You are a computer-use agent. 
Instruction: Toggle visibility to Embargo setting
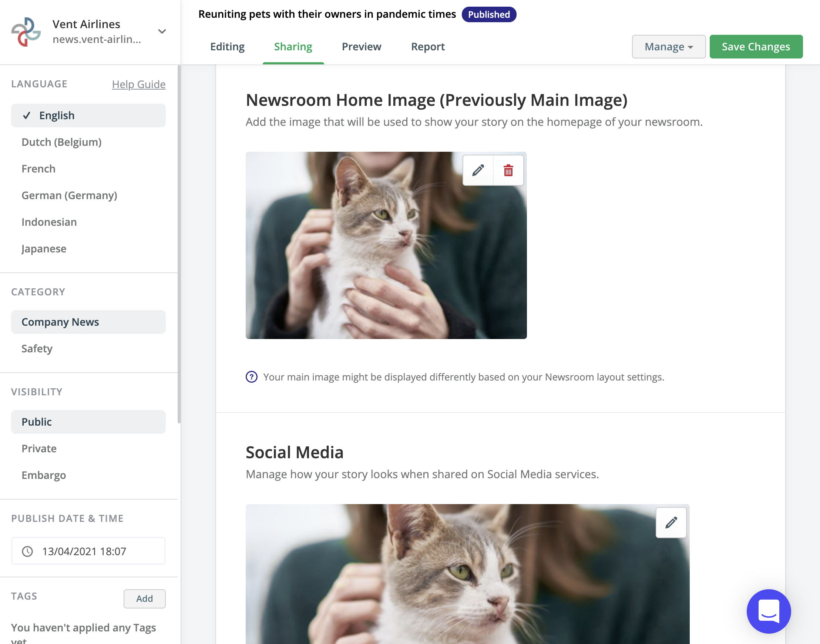pos(44,475)
